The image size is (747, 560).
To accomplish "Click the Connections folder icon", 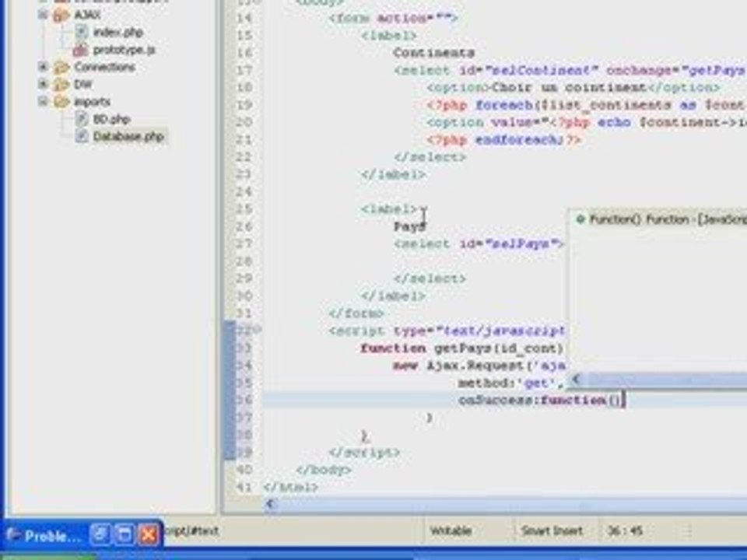I will 61,67.
